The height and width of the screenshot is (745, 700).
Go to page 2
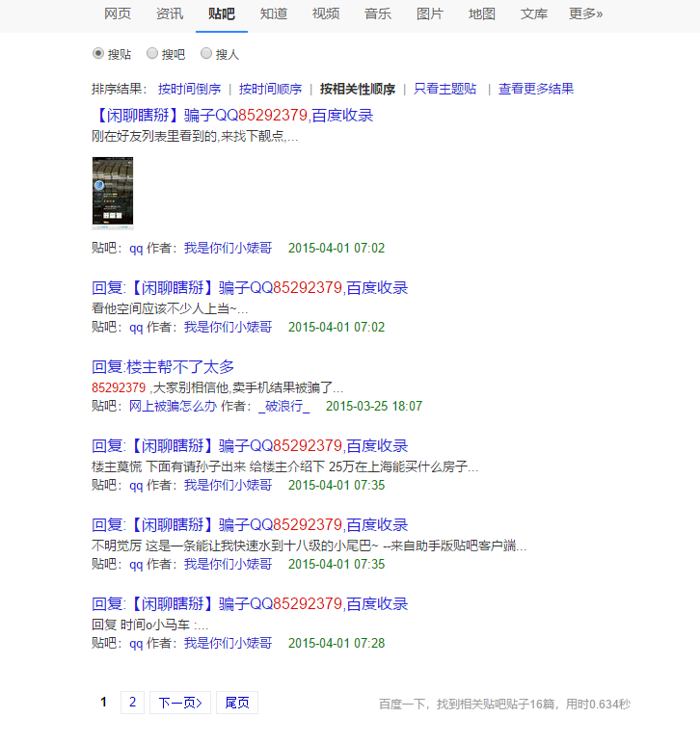tap(133, 703)
